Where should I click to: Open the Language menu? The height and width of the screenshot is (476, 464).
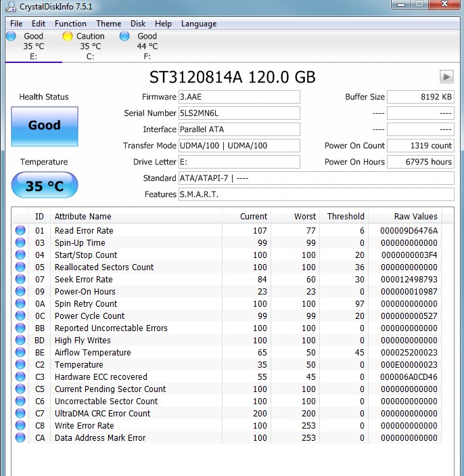coord(199,24)
